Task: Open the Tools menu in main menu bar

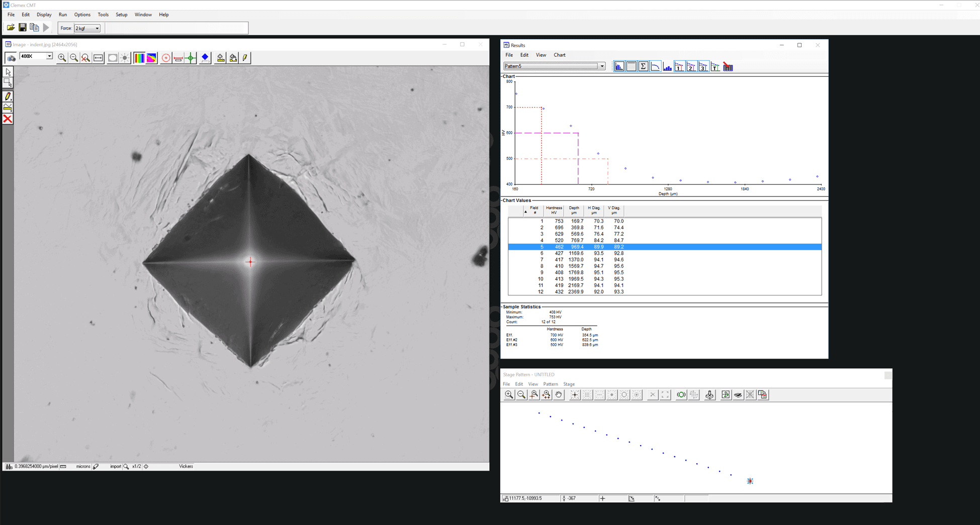Action: click(103, 15)
